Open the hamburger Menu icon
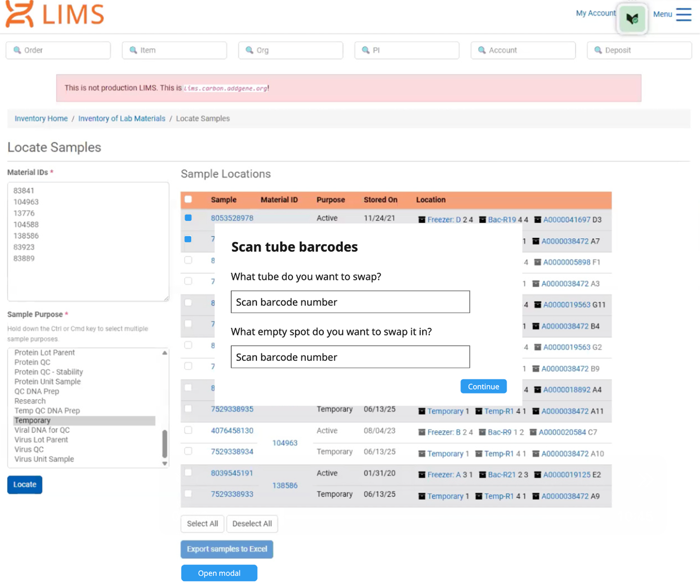 683,14
